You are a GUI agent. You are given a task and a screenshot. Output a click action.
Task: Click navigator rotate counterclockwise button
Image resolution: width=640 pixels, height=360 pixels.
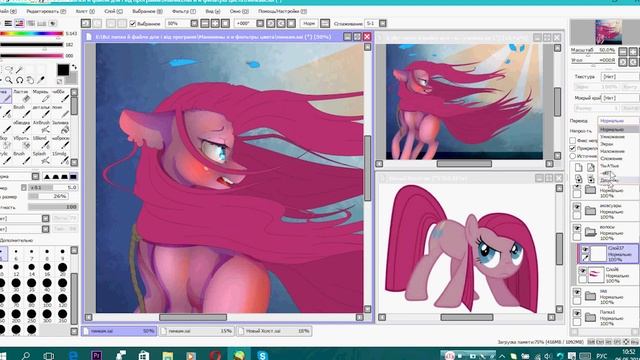[x=622, y=62]
